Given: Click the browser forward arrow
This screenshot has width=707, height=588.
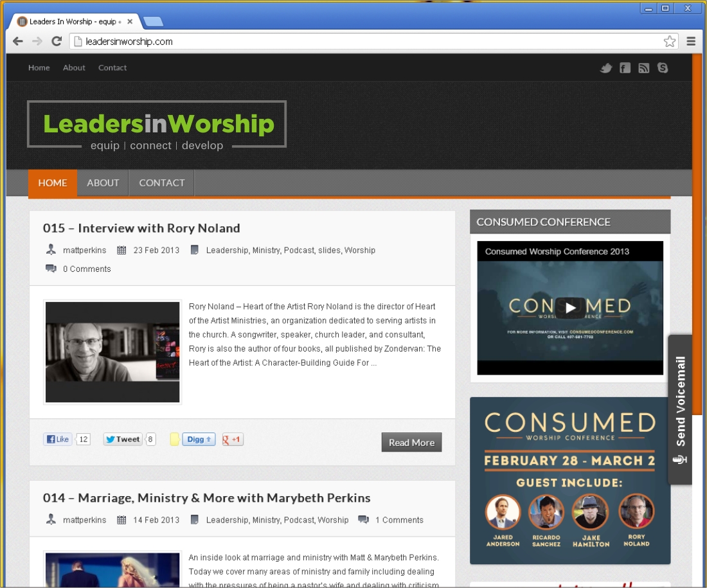Looking at the screenshot, I should [x=37, y=42].
